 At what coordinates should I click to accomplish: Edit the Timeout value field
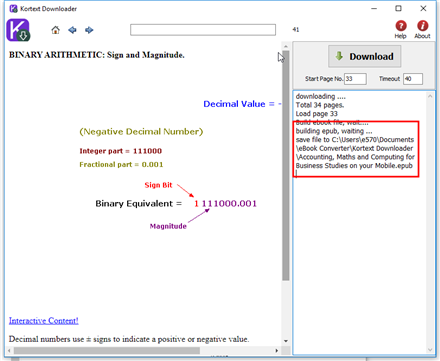click(x=413, y=79)
